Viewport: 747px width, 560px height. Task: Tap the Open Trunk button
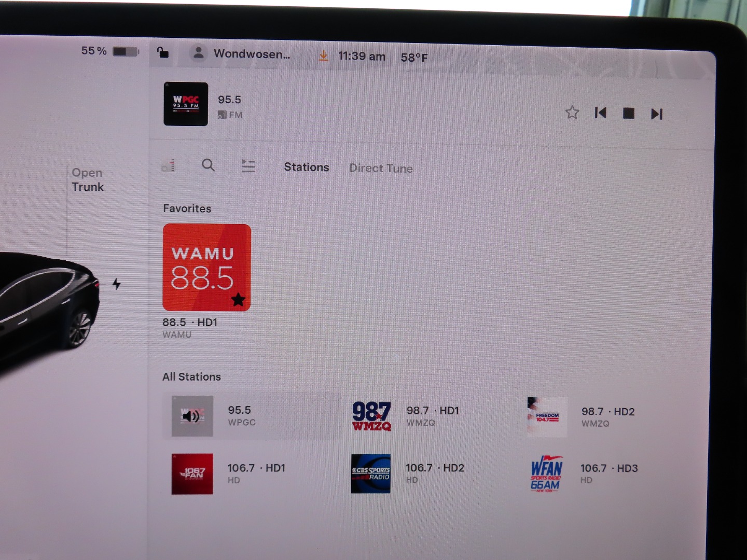(88, 180)
